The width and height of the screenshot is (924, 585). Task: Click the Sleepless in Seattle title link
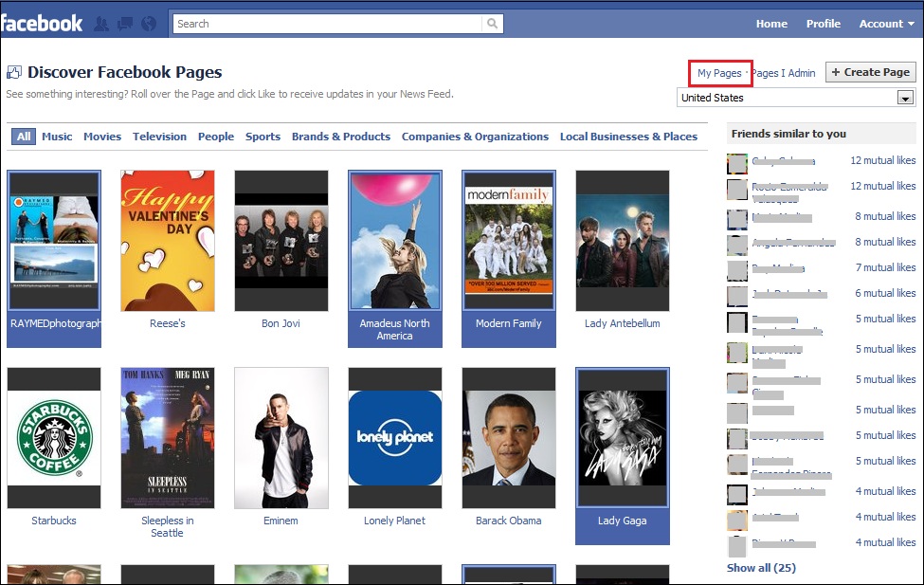click(x=168, y=526)
